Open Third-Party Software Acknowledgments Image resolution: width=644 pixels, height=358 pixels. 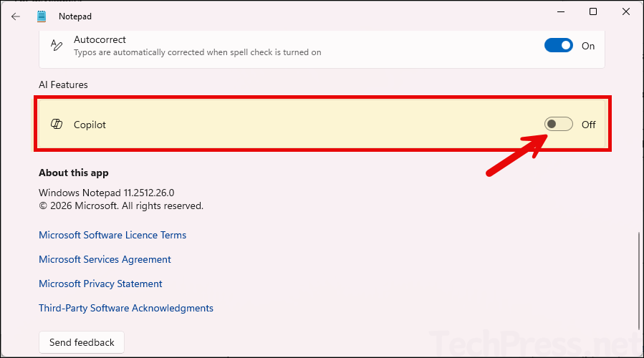pos(126,308)
